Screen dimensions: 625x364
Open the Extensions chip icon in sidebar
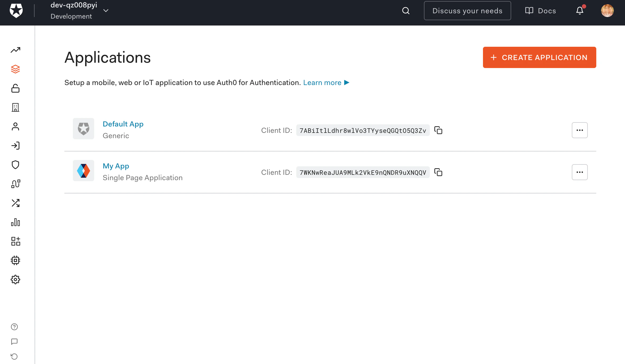(15, 260)
